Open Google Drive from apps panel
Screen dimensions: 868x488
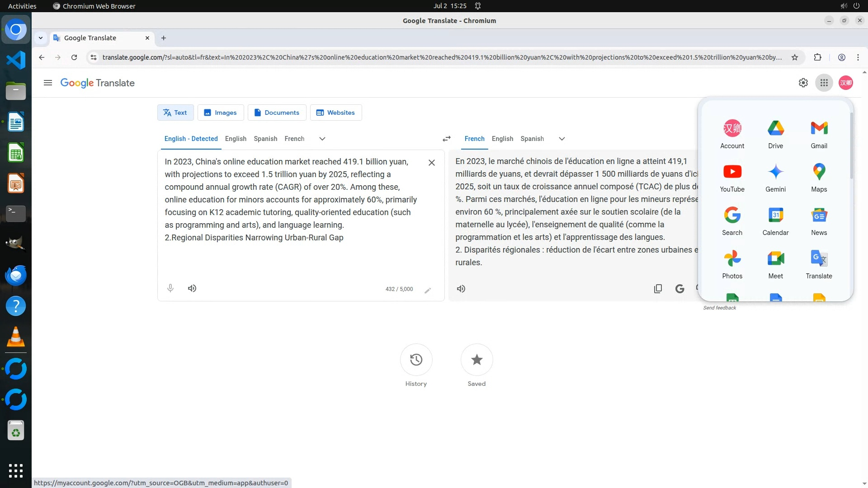click(775, 134)
